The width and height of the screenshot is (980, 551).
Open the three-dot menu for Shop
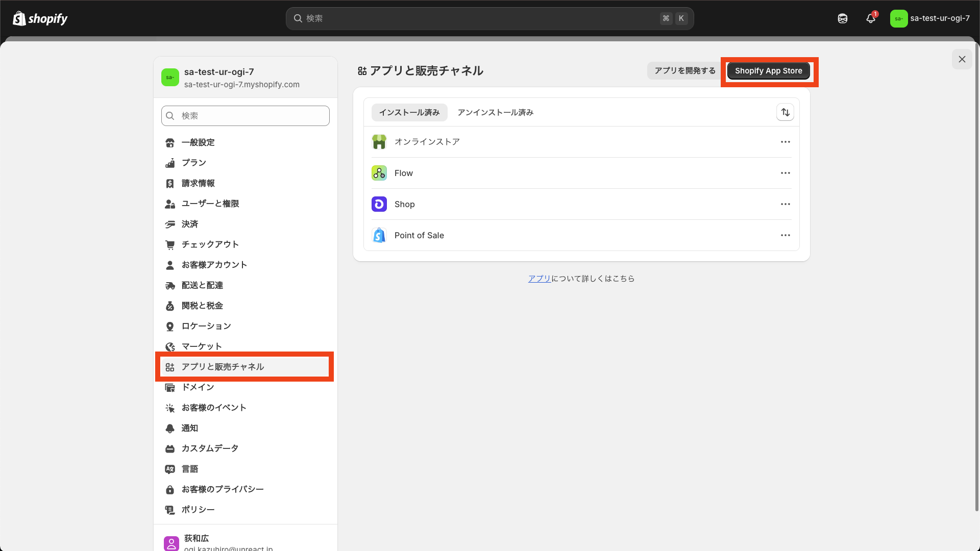tap(785, 204)
